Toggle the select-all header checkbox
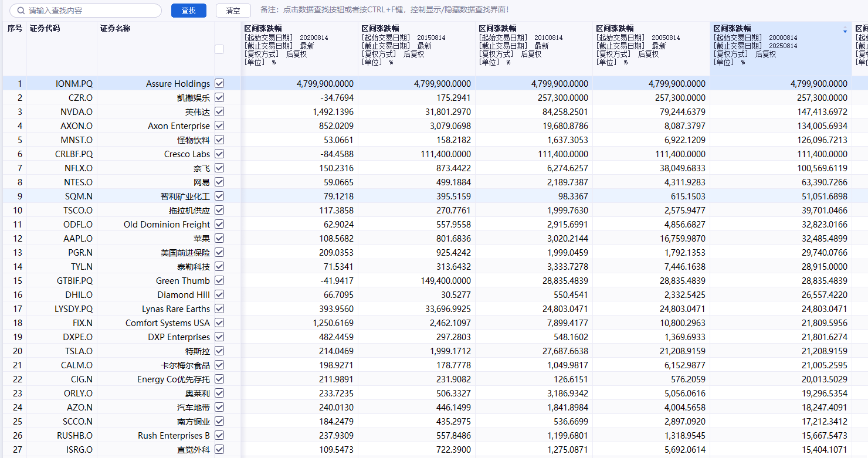 click(219, 49)
